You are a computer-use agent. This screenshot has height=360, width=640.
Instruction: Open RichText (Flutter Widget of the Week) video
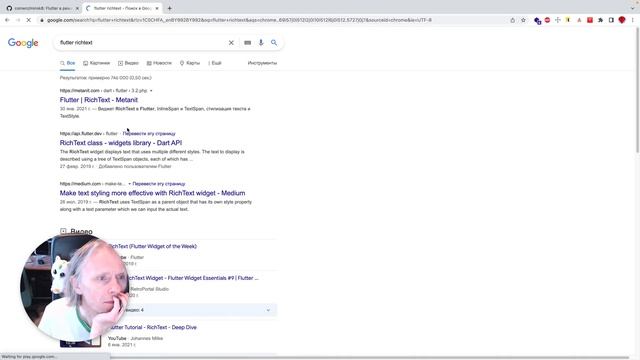click(x=153, y=246)
